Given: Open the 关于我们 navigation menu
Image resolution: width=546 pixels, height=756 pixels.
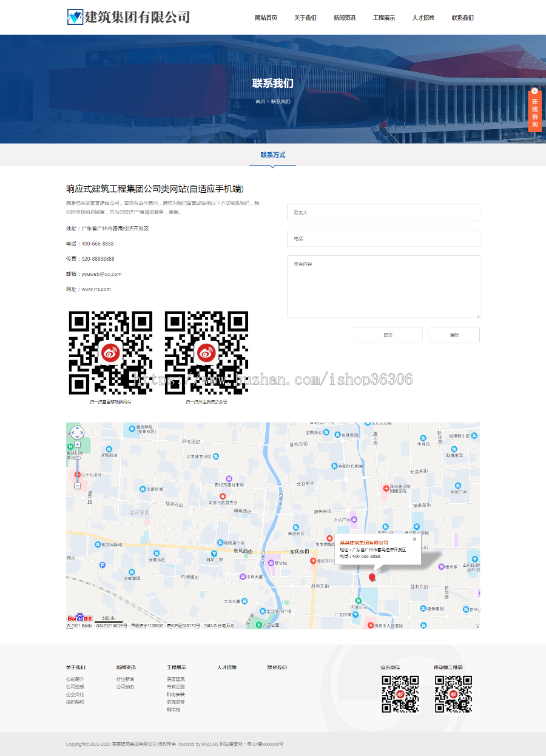Looking at the screenshot, I should tap(305, 18).
